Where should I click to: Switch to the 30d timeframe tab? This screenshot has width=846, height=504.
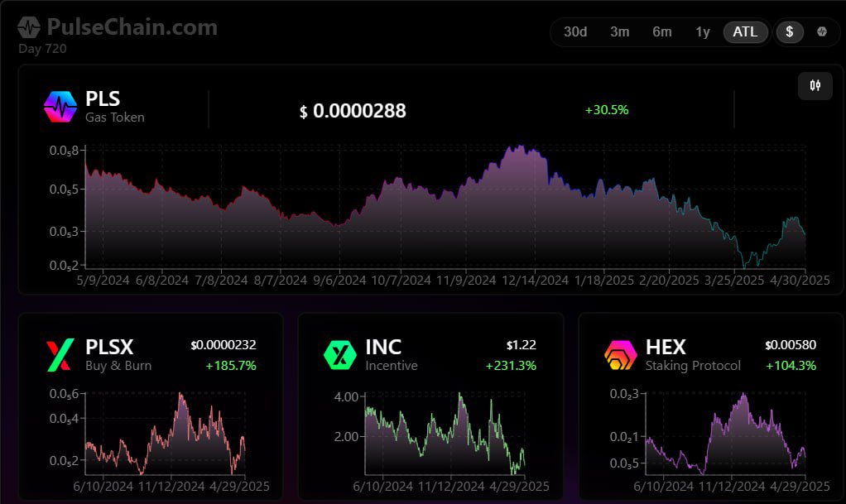point(575,31)
